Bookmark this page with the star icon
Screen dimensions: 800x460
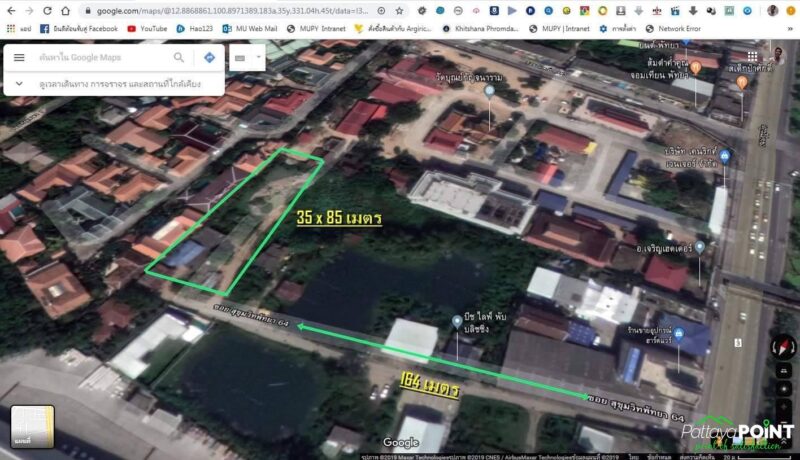coord(399,11)
